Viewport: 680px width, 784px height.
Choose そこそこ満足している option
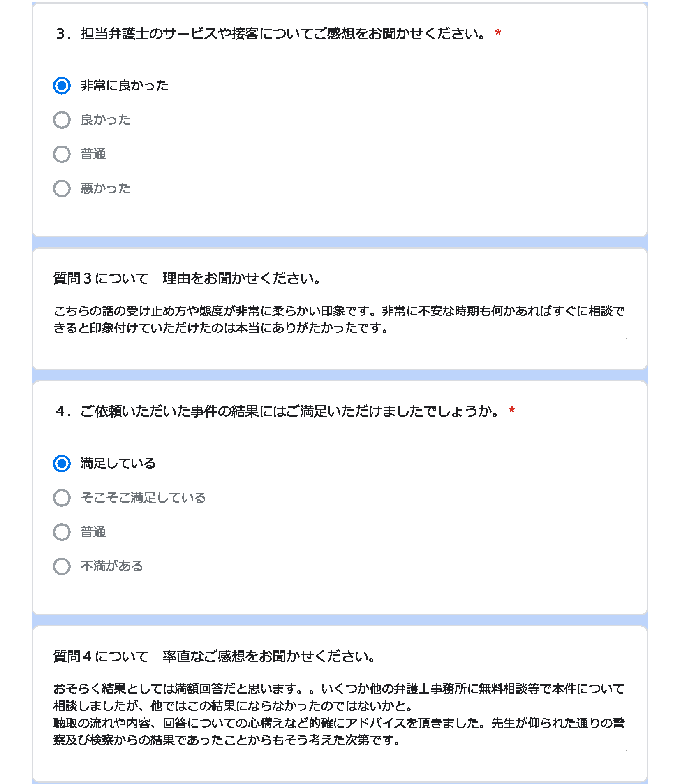(x=62, y=498)
